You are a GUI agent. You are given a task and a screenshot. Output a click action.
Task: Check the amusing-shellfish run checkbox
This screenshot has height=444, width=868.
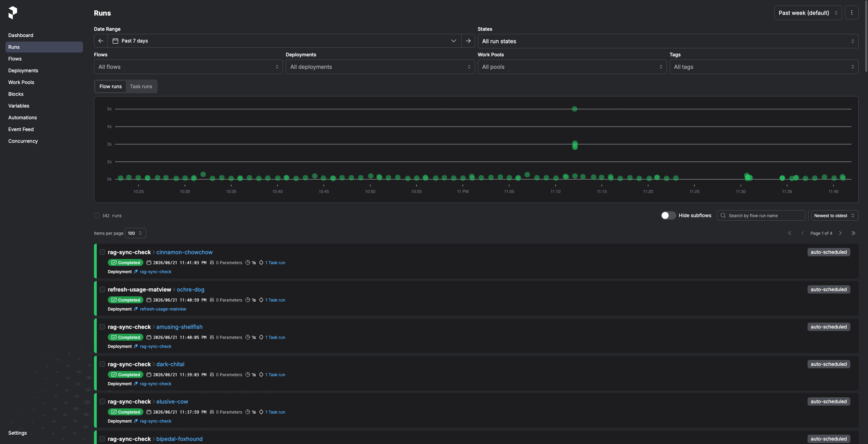pyautogui.click(x=102, y=327)
